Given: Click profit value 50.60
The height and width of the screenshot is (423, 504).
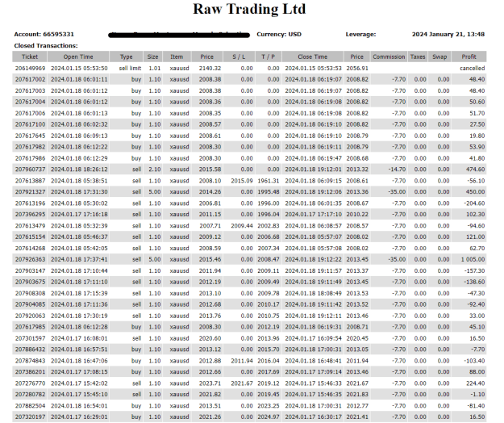Looking at the screenshot, I should point(477,102).
